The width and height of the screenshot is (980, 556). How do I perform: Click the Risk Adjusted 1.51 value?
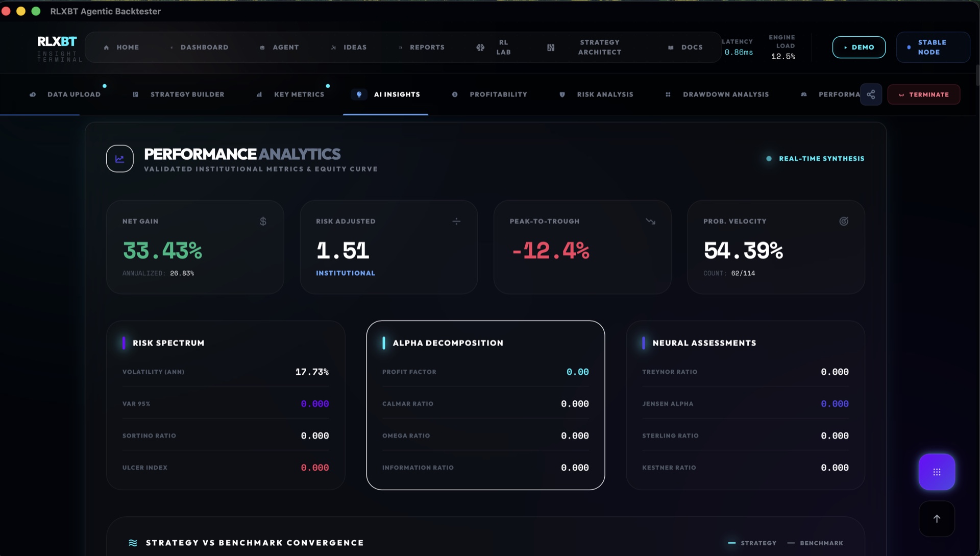342,250
